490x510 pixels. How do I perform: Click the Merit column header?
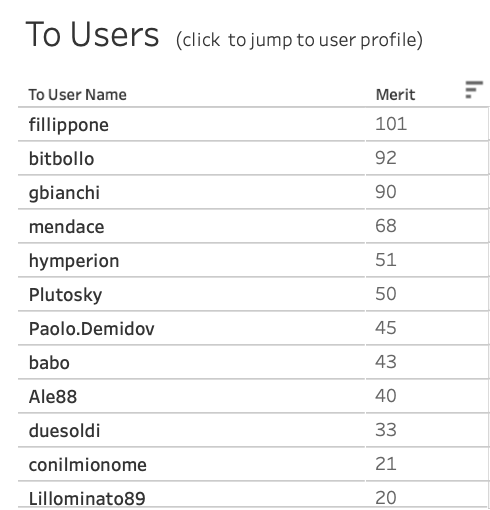(x=395, y=95)
